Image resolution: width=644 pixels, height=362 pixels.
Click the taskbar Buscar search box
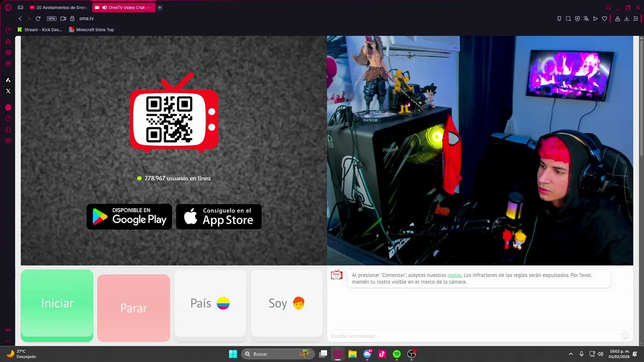click(x=278, y=354)
